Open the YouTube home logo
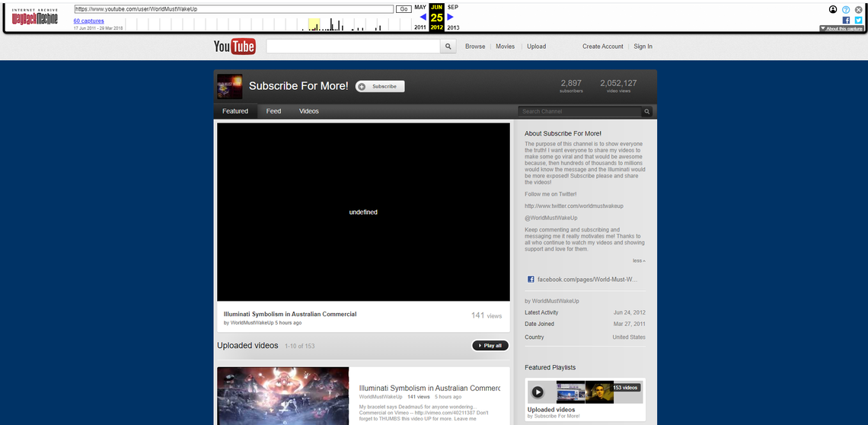The image size is (868, 425). [235, 46]
